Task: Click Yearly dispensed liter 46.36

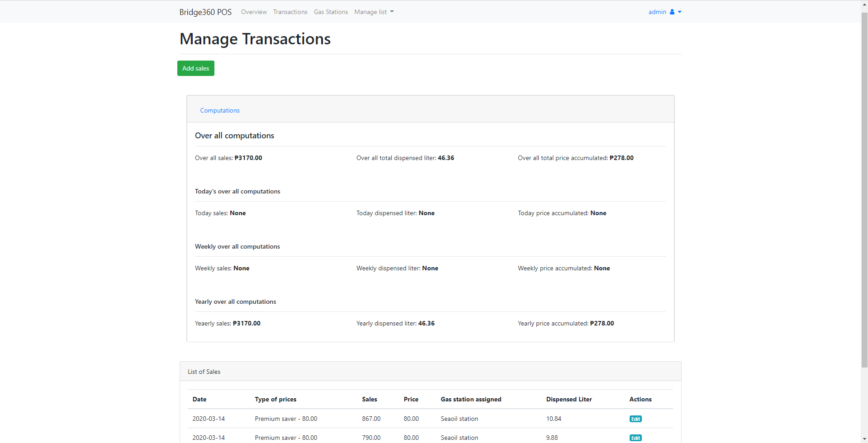Action: pos(427,323)
